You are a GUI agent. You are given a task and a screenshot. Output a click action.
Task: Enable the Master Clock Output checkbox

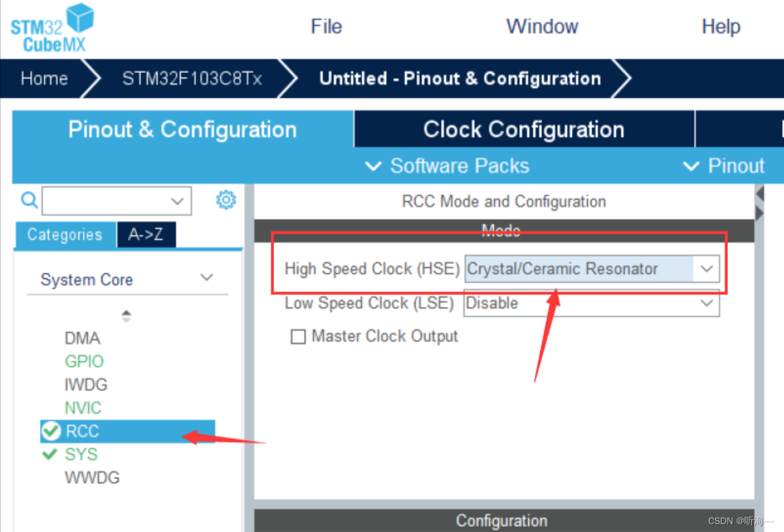pos(298,337)
